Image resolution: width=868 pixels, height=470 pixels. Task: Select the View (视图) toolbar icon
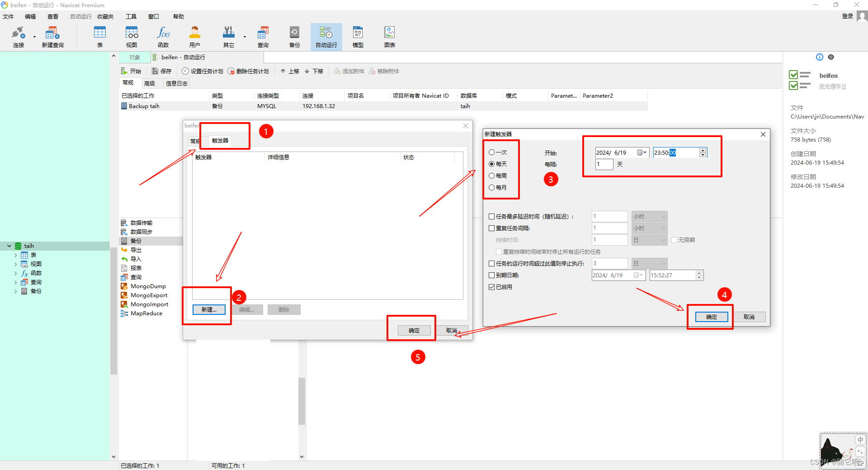pyautogui.click(x=132, y=37)
